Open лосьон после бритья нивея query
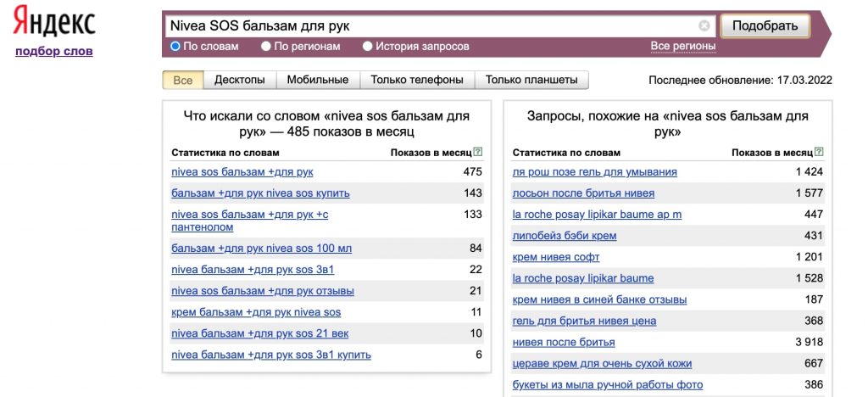This screenshot has width=868, height=397. pos(583,193)
